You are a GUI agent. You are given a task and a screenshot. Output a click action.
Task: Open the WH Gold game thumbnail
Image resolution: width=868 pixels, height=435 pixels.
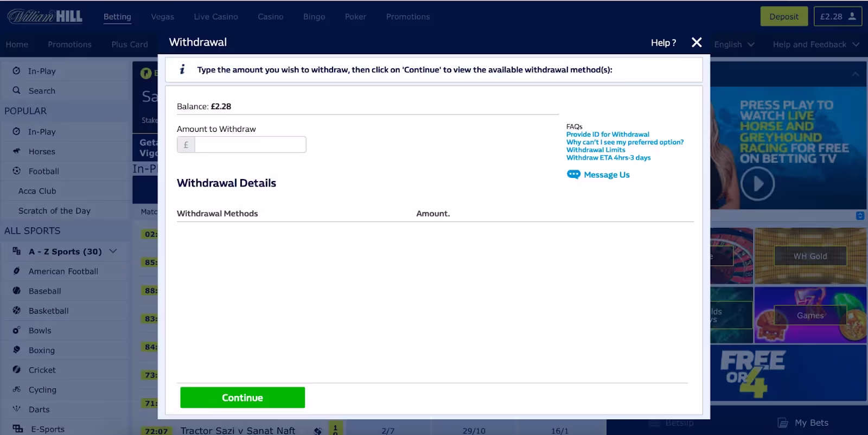tap(810, 256)
